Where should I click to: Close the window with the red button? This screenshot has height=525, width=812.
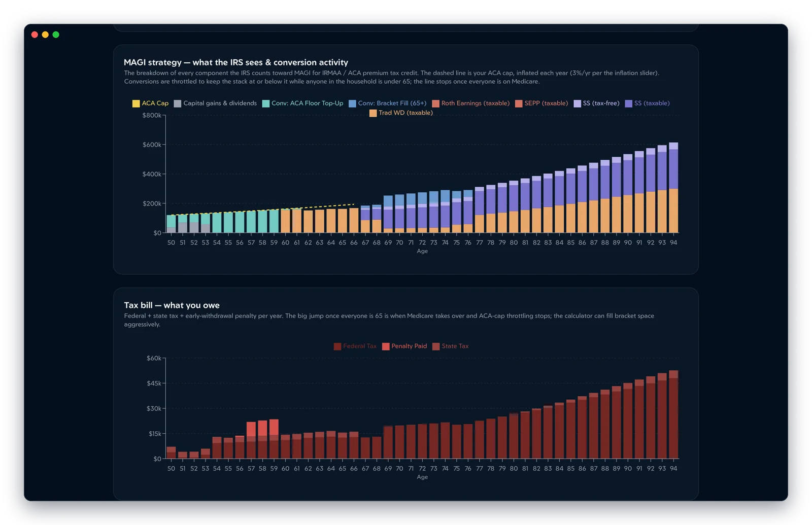(35, 35)
